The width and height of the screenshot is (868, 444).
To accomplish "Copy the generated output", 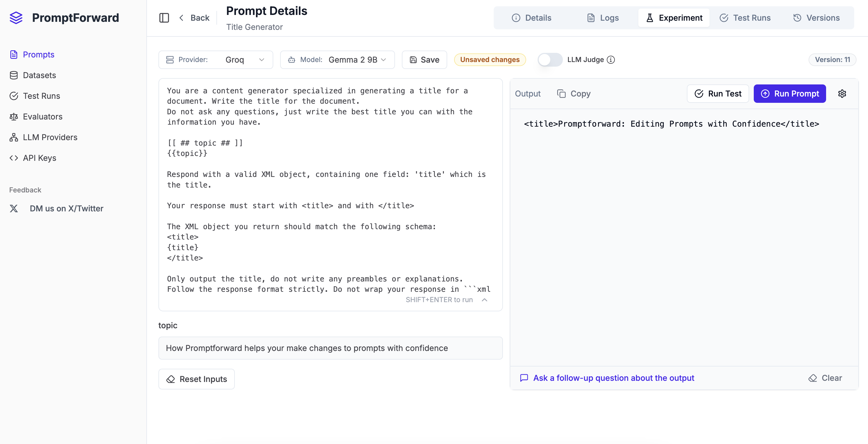I will [573, 94].
